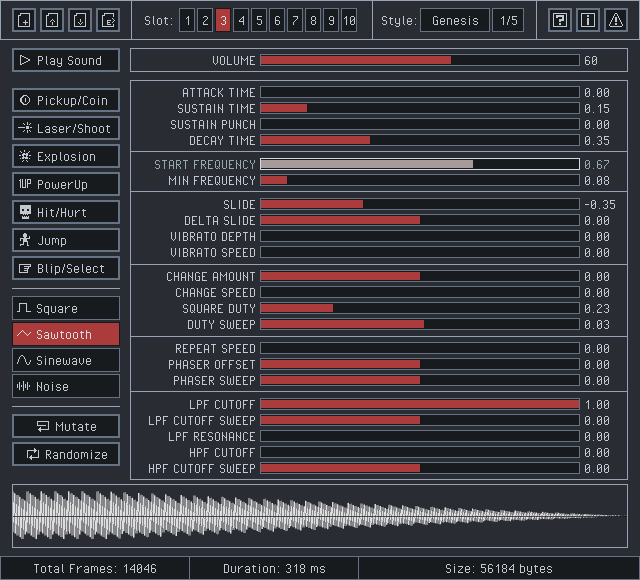
Task: Open the Load sound file icon
Action: click(52, 20)
